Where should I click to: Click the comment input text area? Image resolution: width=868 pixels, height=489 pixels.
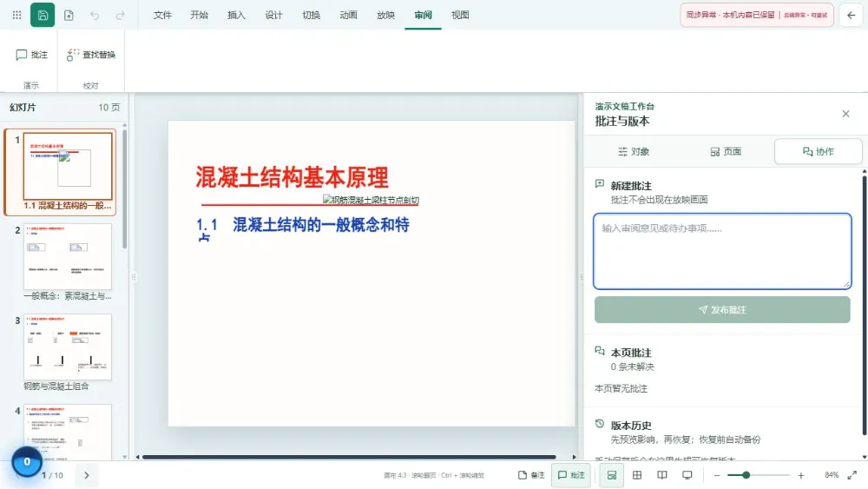pos(722,251)
